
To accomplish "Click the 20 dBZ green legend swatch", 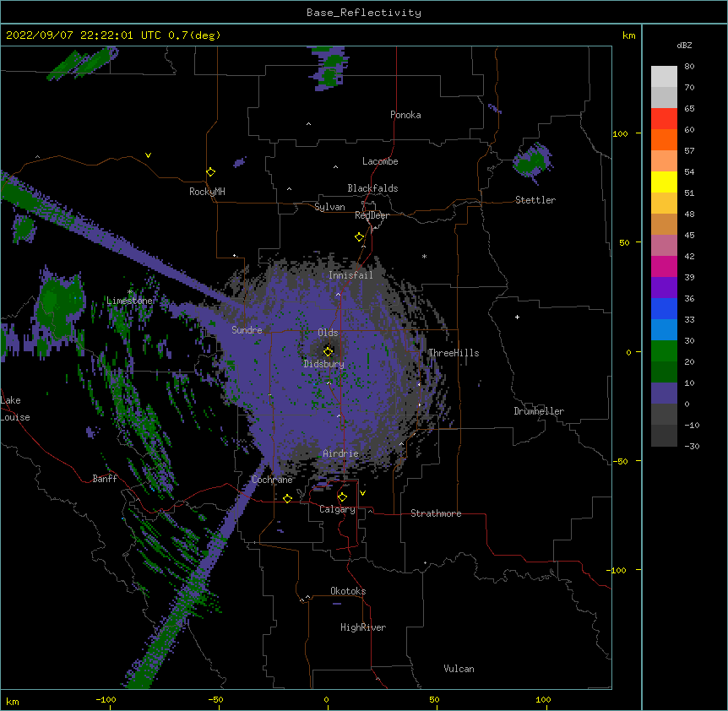I will [664, 350].
